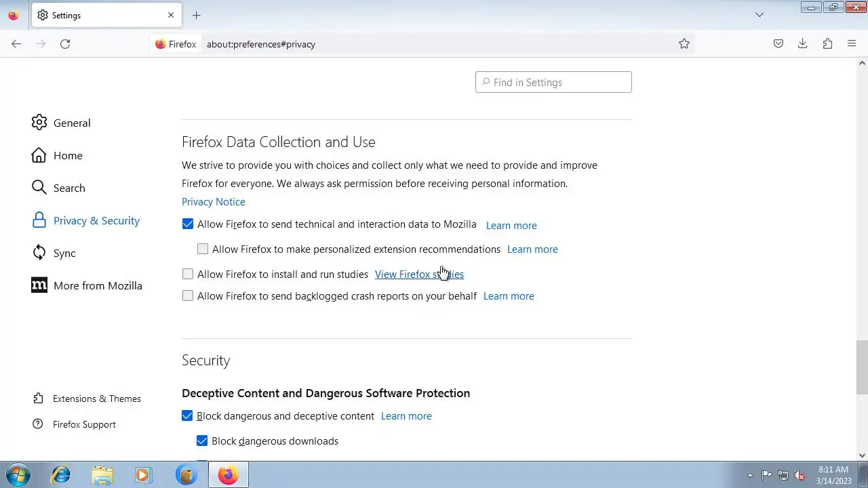Click the Sync arrows icon
868x488 pixels.
(x=39, y=253)
